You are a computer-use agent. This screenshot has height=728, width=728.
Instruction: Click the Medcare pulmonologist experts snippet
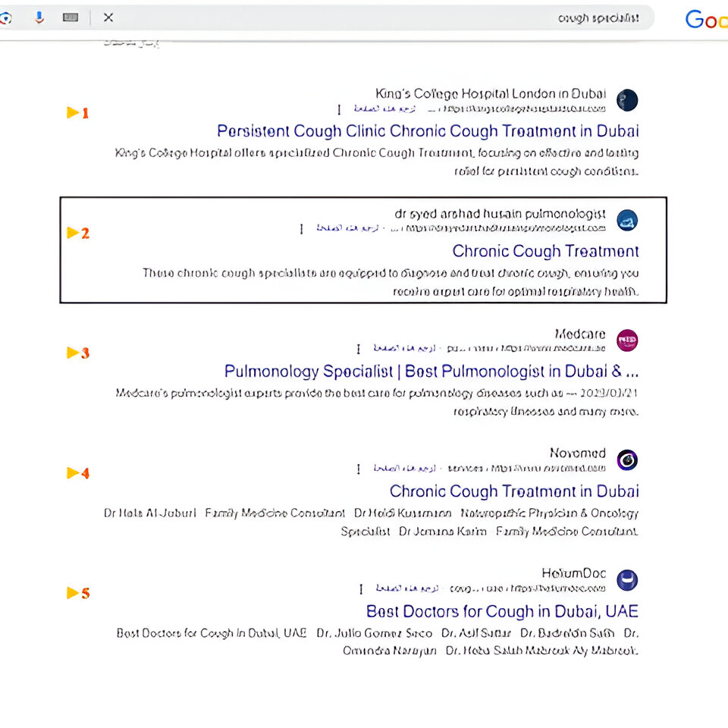click(x=377, y=402)
